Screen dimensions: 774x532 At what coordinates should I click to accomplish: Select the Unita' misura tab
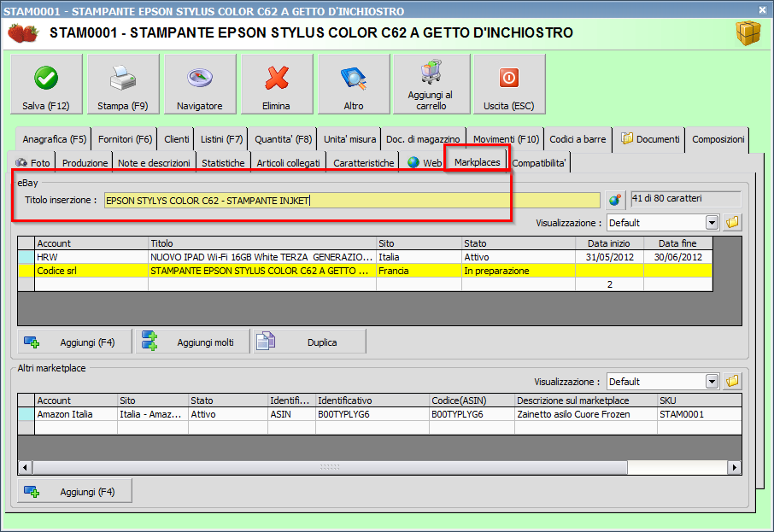tap(349, 139)
